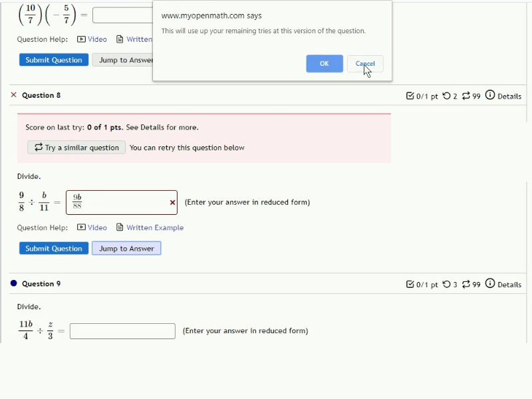Click the red X marker beside Question 8
The width and height of the screenshot is (532, 399).
click(x=13, y=94)
